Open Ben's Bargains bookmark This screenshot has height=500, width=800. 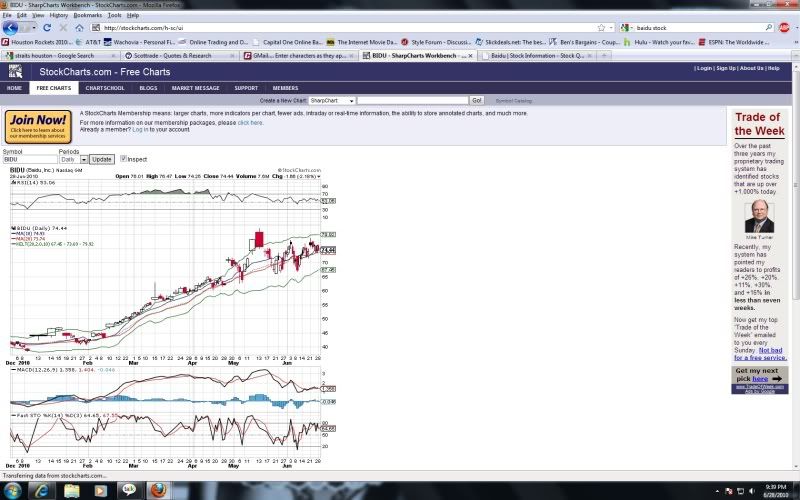585,42
